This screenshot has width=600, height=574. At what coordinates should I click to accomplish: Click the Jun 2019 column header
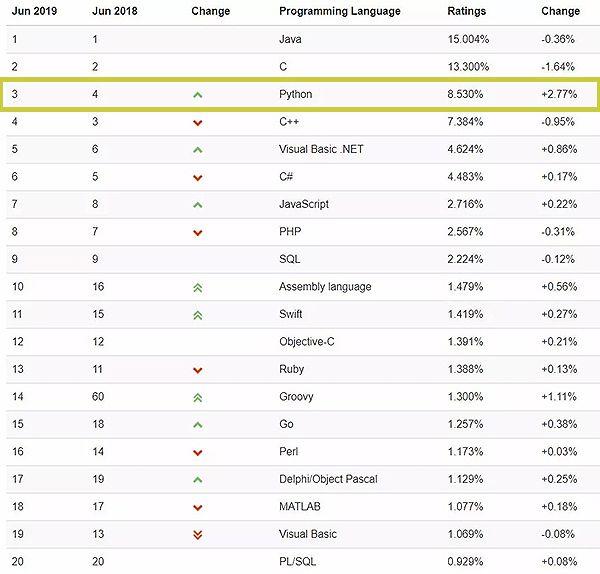point(34,11)
